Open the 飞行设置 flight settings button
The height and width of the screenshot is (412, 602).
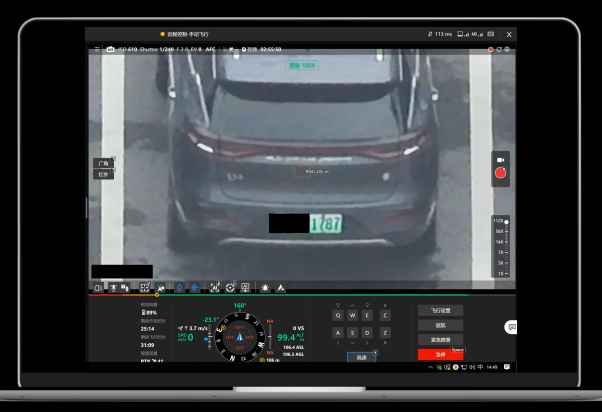click(440, 310)
